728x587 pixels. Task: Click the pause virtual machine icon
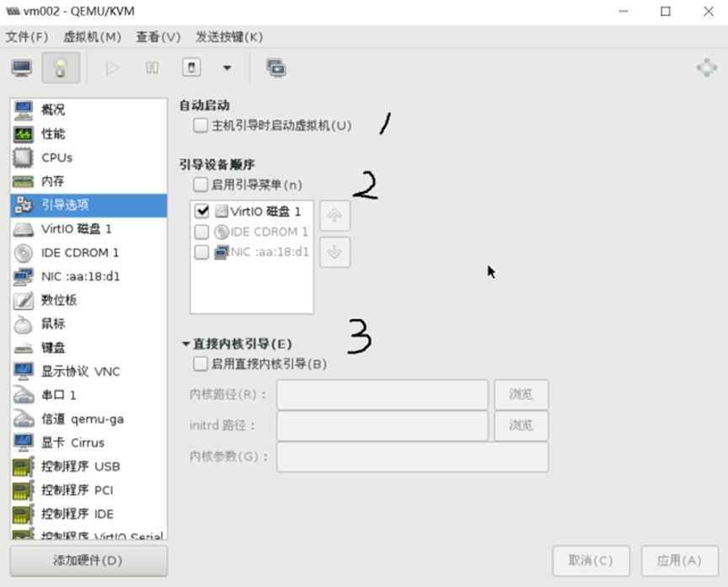(152, 68)
